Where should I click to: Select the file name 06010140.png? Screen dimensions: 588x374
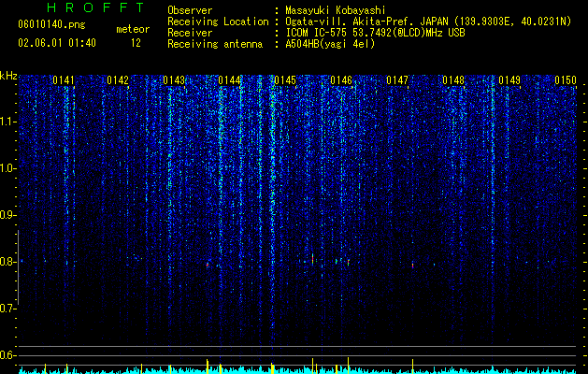(51, 25)
